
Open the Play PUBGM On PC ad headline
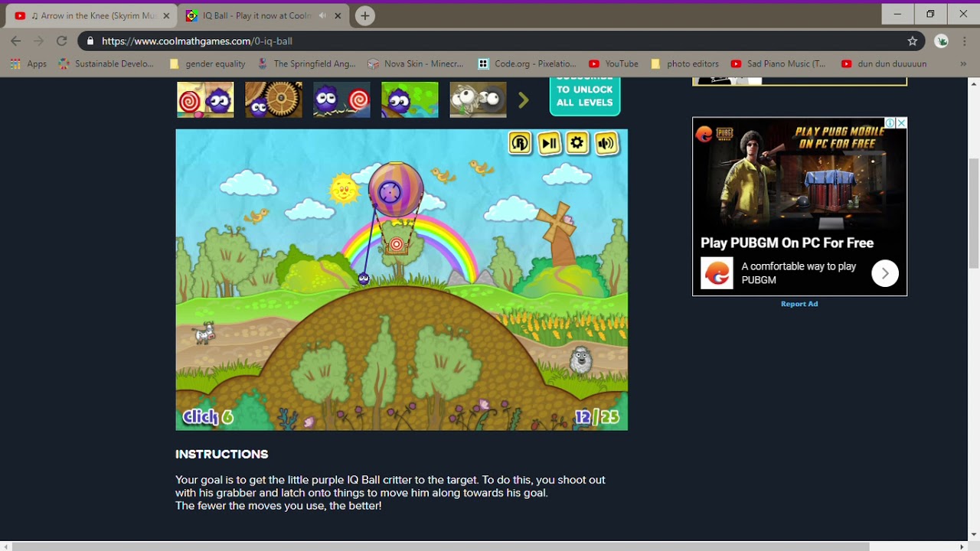(x=787, y=243)
